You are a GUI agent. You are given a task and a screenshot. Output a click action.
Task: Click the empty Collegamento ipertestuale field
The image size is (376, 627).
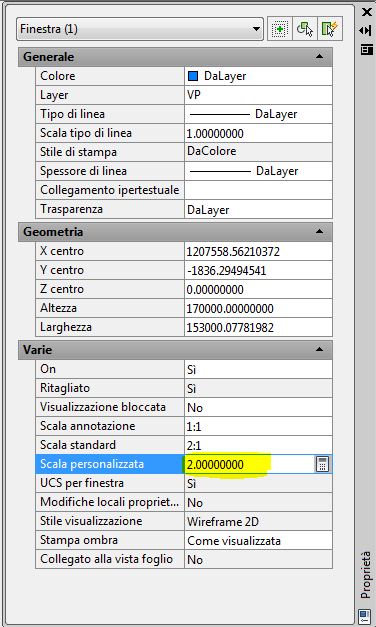point(258,190)
